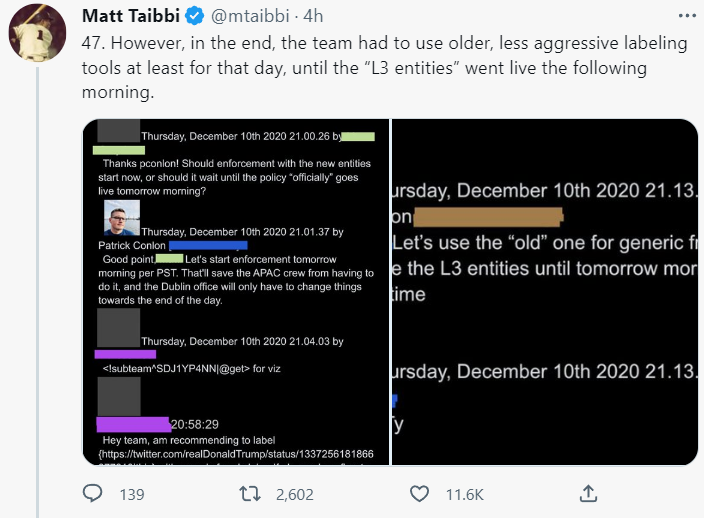704x518 pixels.
Task: Click the Patrick Conlon name in the screenshot
Action: (x=132, y=245)
